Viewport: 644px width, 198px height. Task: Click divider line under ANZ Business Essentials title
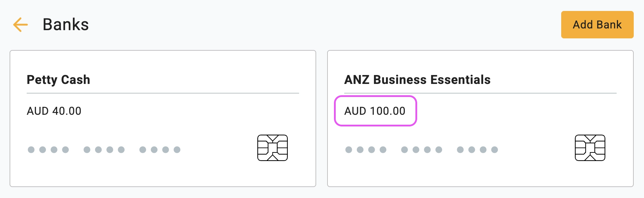[480, 93]
